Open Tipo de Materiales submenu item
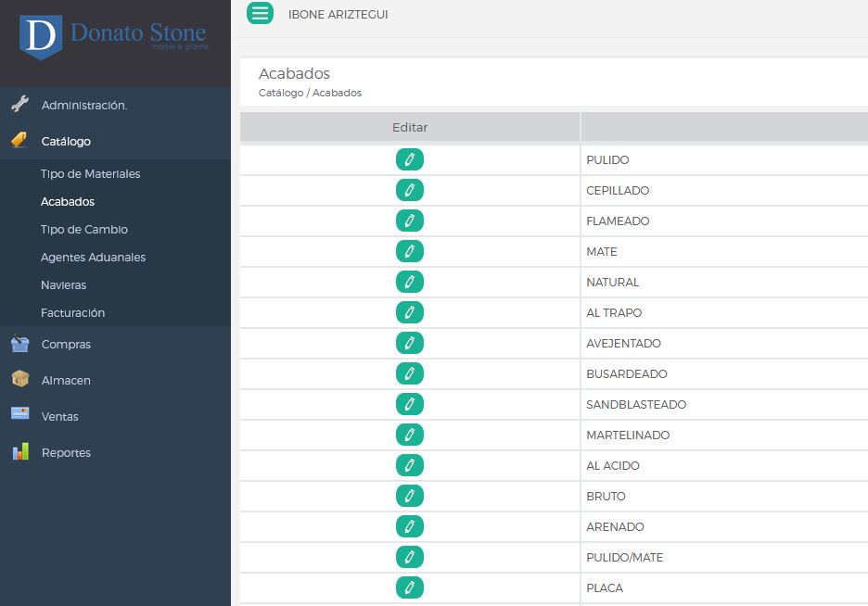Image resolution: width=868 pixels, height=606 pixels. (90, 174)
